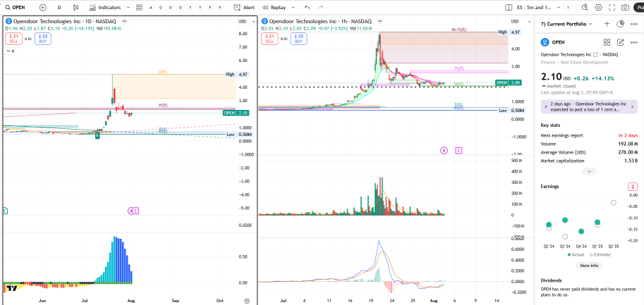The height and width of the screenshot is (305, 644).
Task: Open the candlestick chart type menu
Action: [x=75, y=7]
